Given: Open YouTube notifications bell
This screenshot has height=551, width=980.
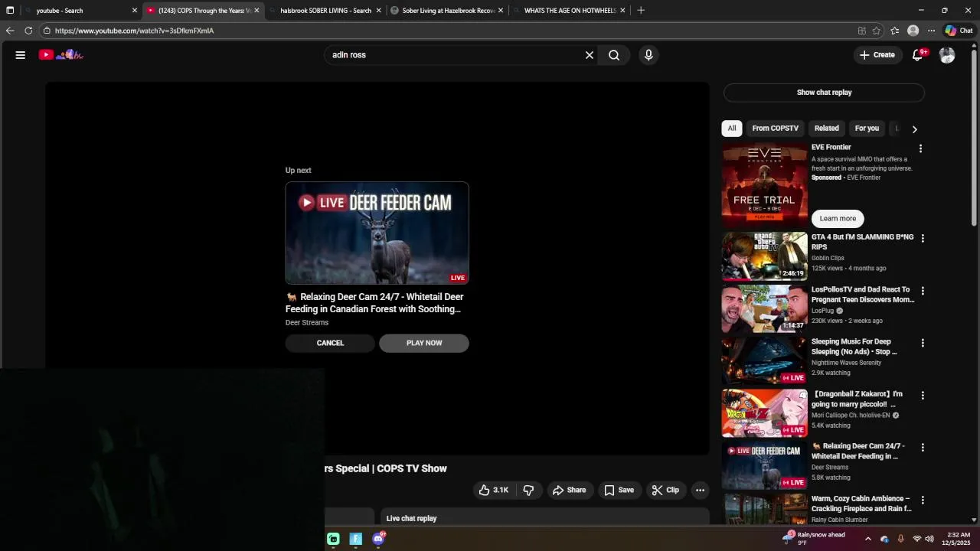Looking at the screenshot, I should (918, 55).
